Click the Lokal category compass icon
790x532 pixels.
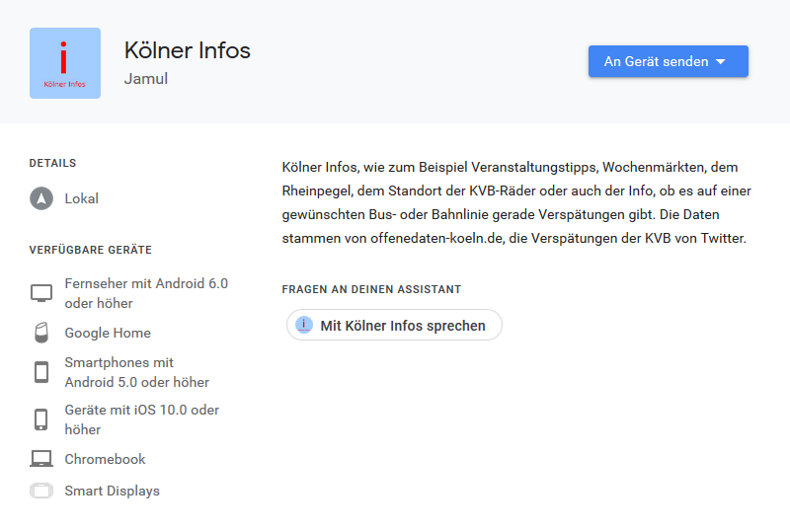41,198
